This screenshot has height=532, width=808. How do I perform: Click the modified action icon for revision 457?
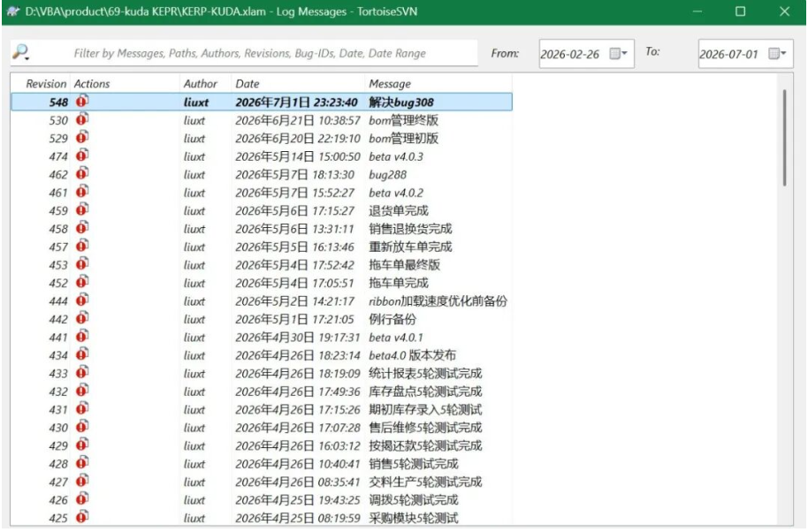tap(82, 246)
